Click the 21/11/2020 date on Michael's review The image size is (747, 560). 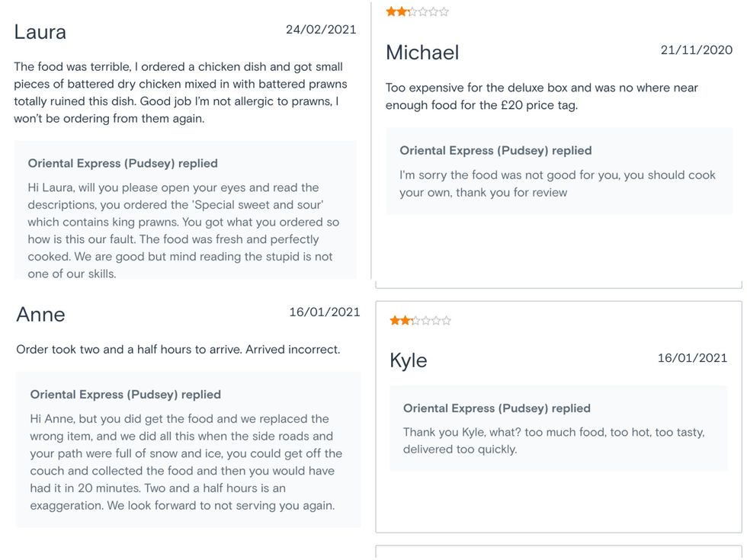click(x=697, y=50)
